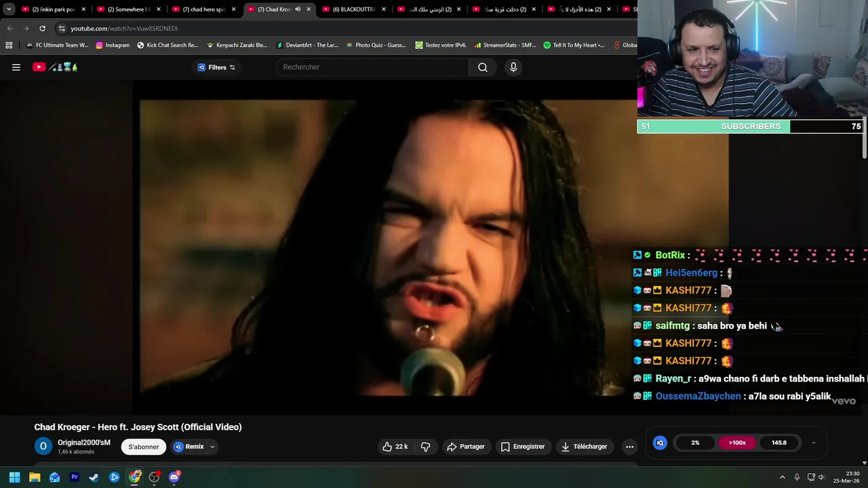Subscribe with the S'abonner button
This screenshot has width=868, height=488.
[x=144, y=447]
